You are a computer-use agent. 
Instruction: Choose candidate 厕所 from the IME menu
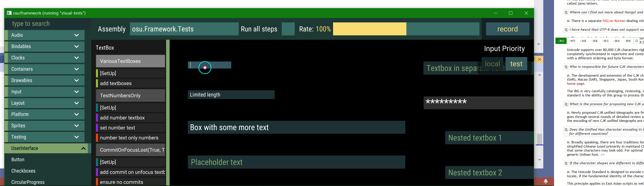(x=572, y=41)
